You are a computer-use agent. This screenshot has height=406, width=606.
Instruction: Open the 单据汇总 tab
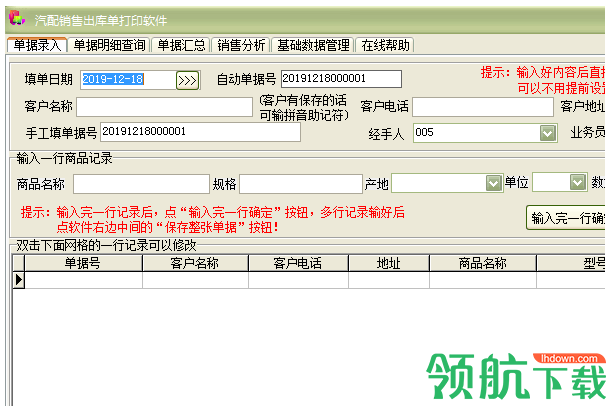click(181, 45)
